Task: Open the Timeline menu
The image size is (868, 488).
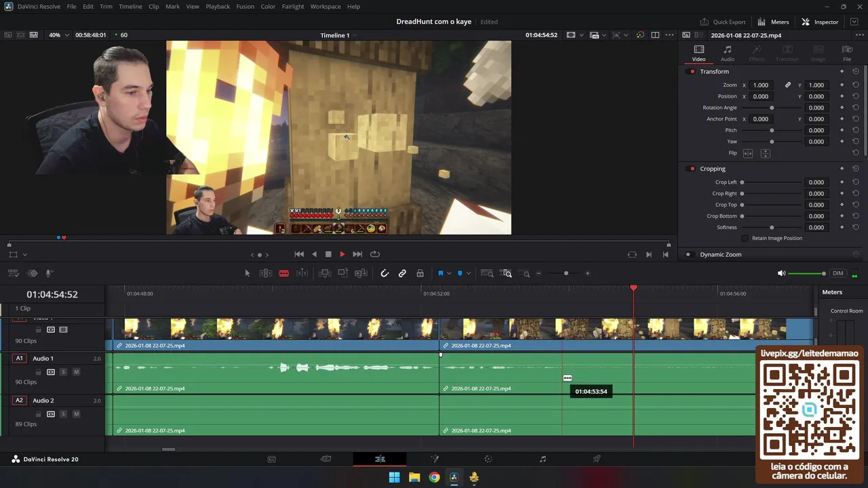Action: [130, 6]
